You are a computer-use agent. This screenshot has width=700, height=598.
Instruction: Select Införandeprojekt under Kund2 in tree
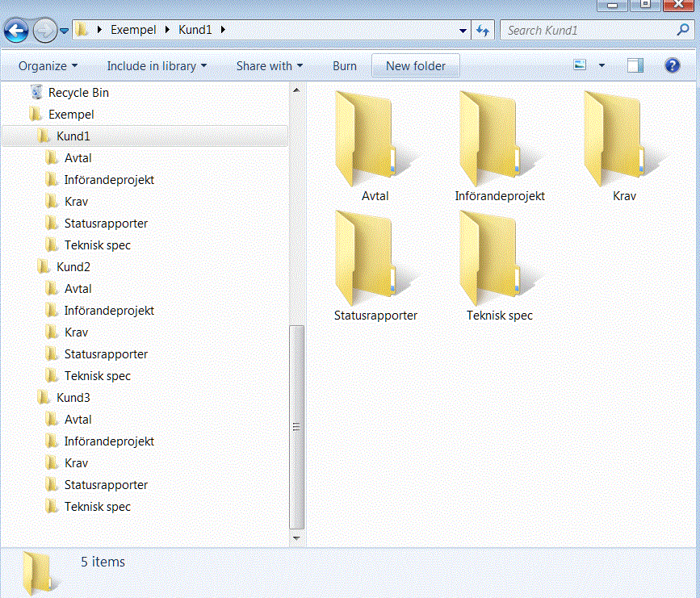(109, 311)
